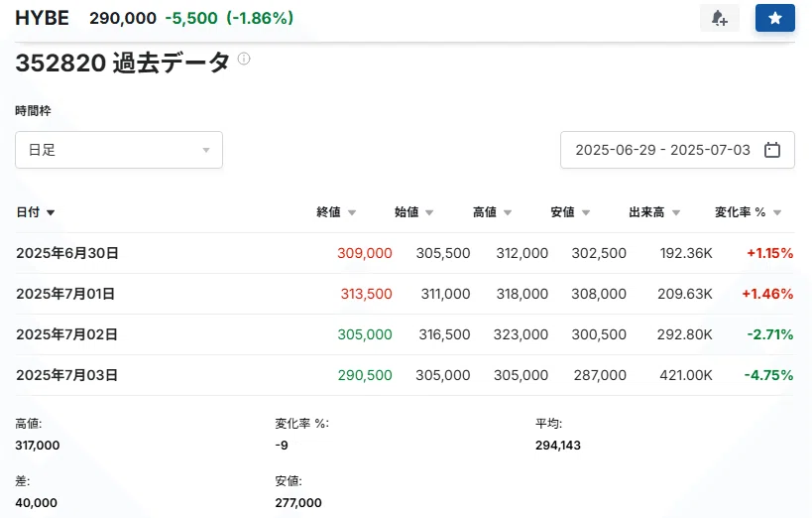812x518 pixels.
Task: Click the 352820 過去データ heading
Action: 122,63
